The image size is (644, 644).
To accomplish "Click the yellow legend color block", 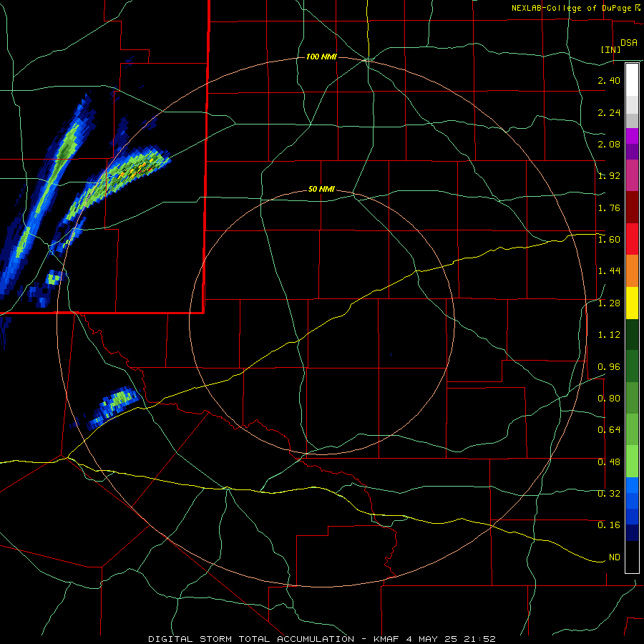I will click(632, 303).
